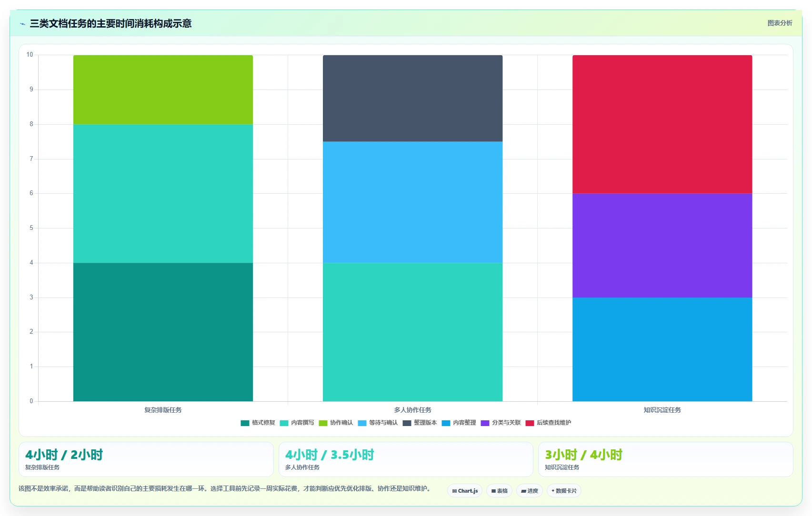Hide the 整理版本 series via legend
Image resolution: width=812 pixels, height=516 pixels.
[420, 423]
